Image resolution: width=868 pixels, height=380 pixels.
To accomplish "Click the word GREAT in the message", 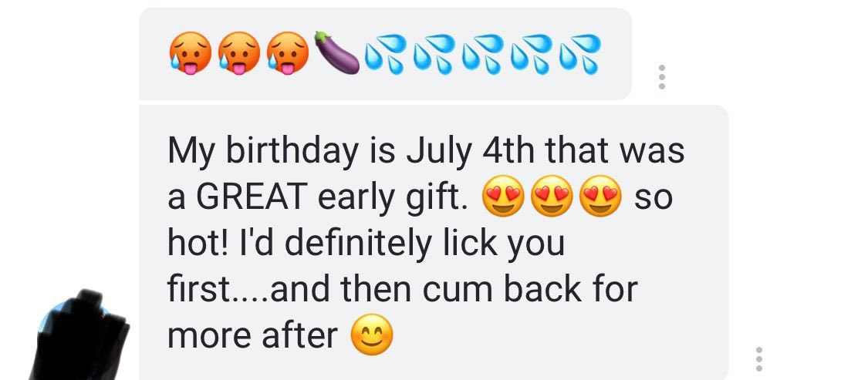I will point(252,197).
